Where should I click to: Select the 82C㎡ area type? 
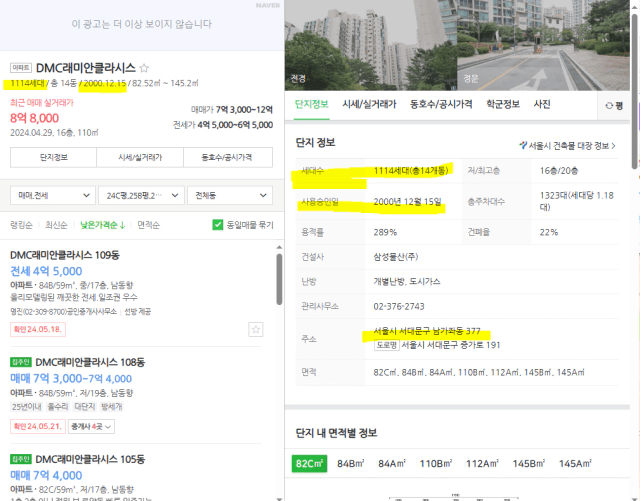[309, 464]
